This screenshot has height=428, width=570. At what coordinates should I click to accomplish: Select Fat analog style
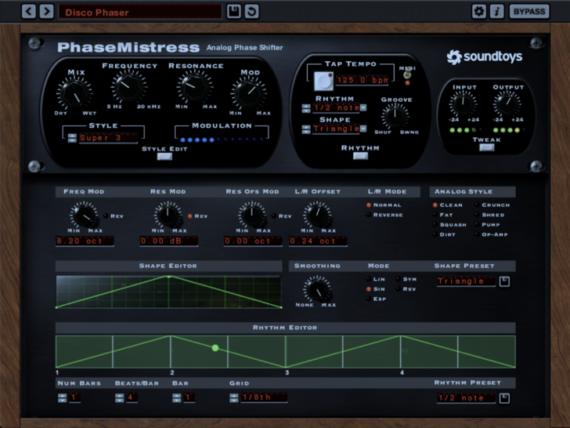point(443,215)
